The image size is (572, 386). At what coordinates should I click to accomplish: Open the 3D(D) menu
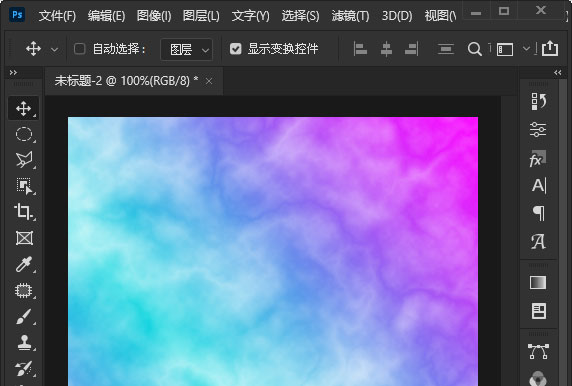397,16
